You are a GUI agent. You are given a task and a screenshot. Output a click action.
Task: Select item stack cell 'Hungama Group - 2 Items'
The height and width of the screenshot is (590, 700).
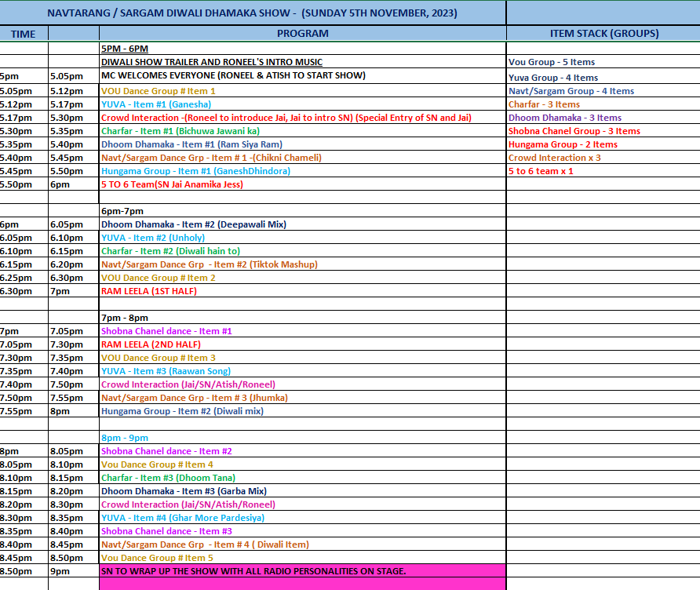point(603,144)
